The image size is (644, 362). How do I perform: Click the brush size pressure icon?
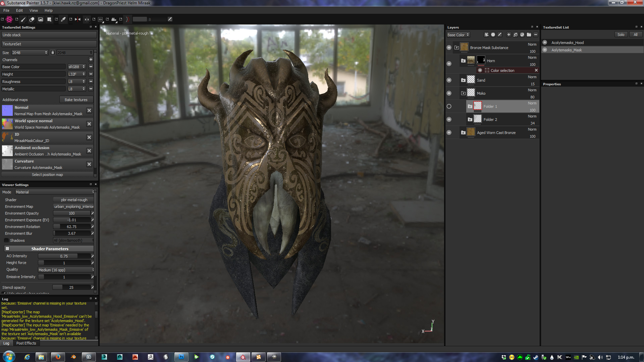pos(170,19)
